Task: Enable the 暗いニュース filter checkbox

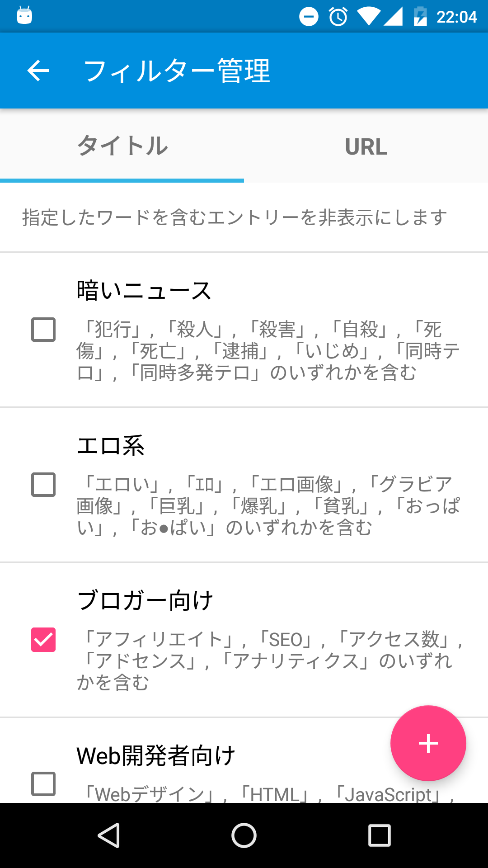Action: click(43, 330)
